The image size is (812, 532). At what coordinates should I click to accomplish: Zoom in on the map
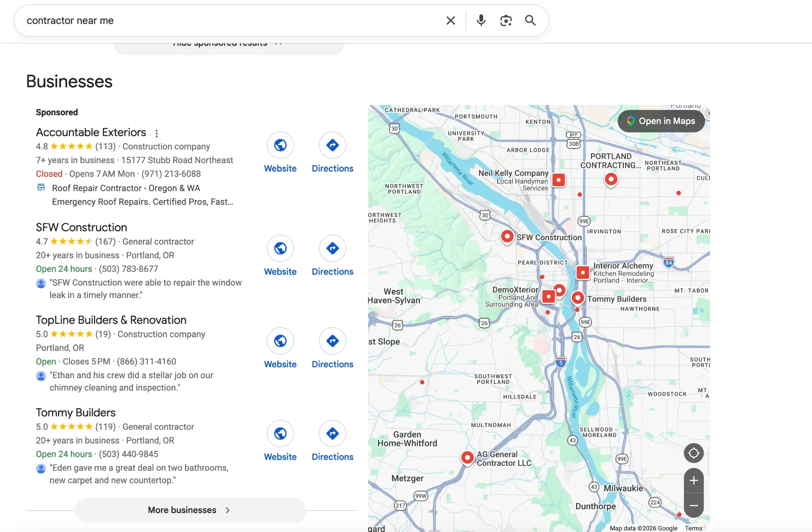click(x=694, y=480)
